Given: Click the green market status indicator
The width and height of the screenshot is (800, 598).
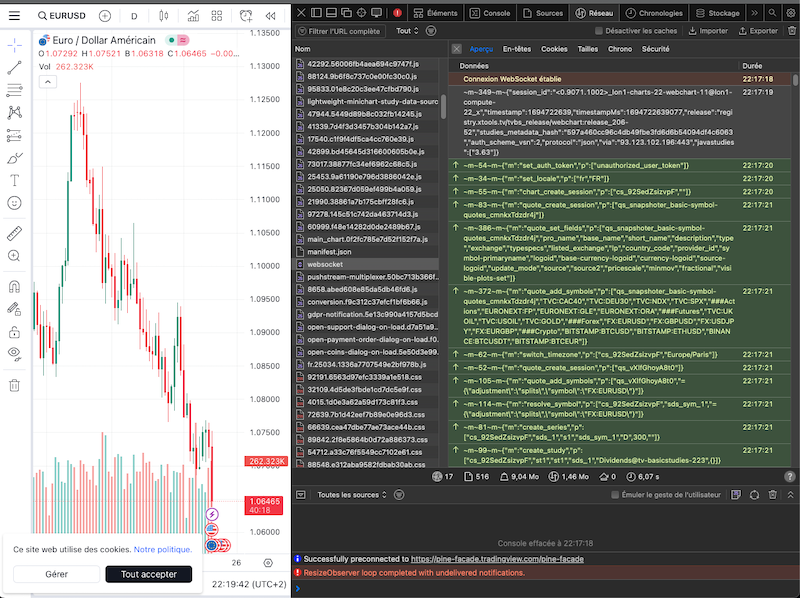Looking at the screenshot, I should point(171,40).
